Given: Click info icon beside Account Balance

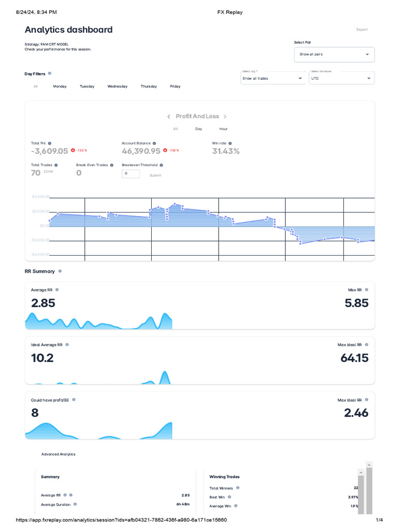Looking at the screenshot, I should [x=154, y=143].
